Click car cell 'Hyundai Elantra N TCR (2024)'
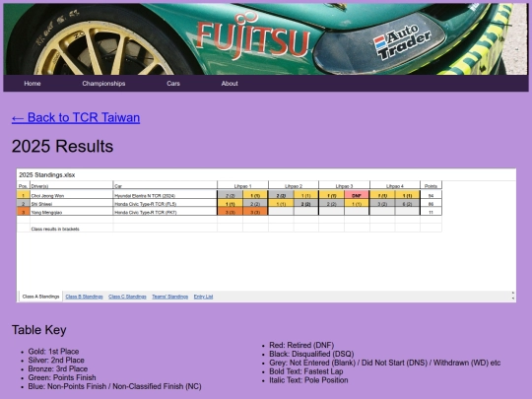 click(165, 195)
